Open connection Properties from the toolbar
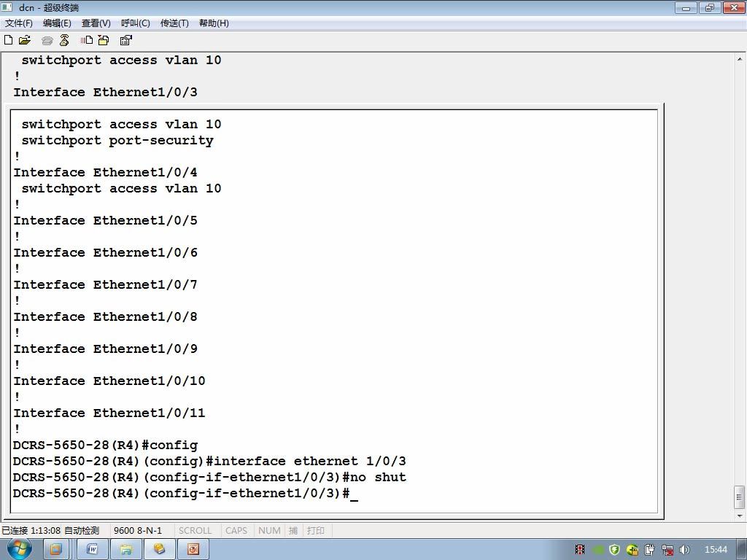Screen dimensions: 747x560 click(125, 41)
